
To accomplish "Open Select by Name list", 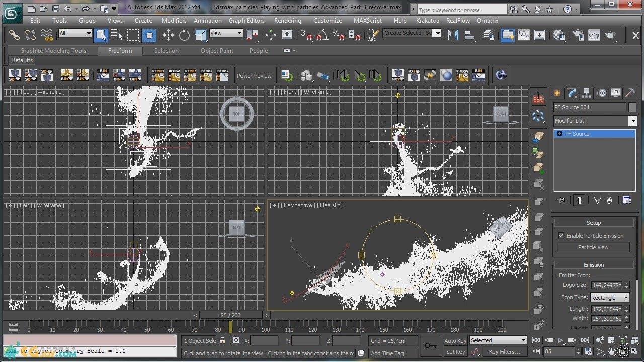I will 117,35.
